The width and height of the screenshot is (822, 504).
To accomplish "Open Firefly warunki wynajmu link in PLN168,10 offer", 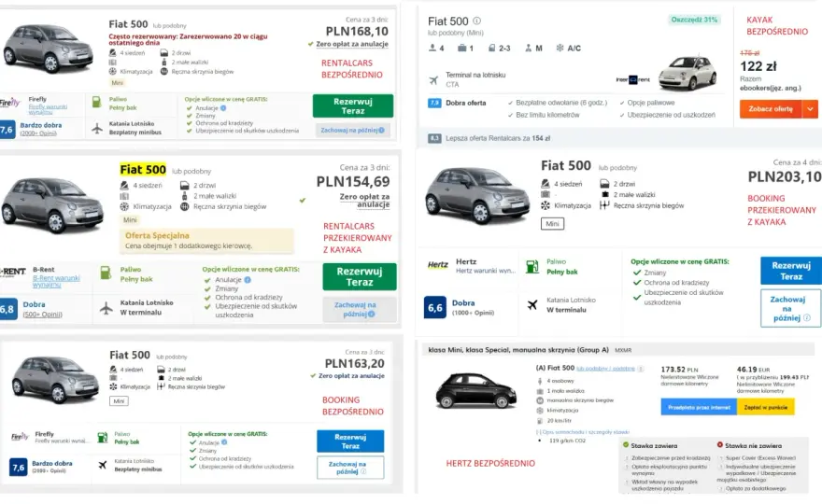I will click(x=48, y=109).
